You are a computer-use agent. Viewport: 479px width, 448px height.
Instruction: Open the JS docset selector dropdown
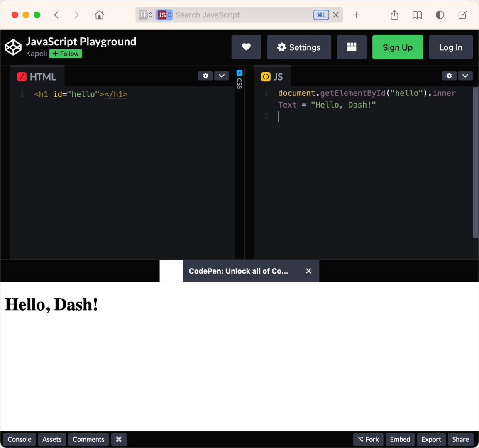(x=164, y=15)
